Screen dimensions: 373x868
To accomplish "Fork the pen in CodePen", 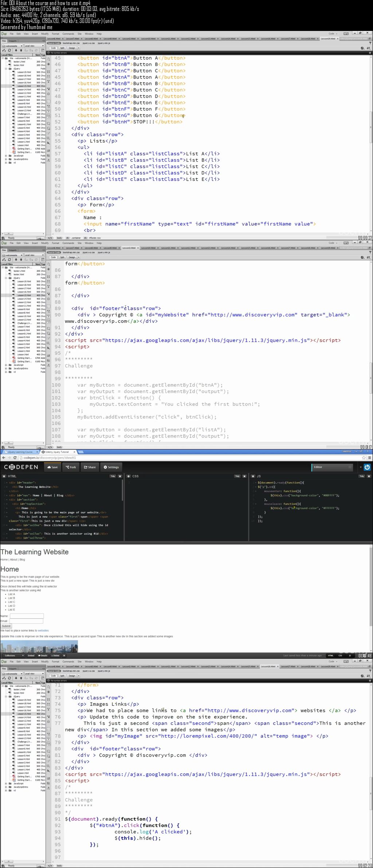I will coord(71,467).
